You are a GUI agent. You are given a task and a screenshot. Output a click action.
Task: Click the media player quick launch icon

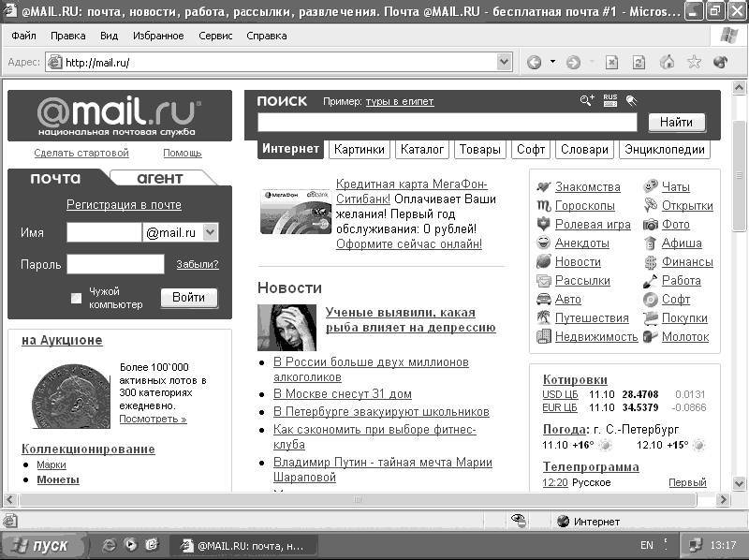130,545
